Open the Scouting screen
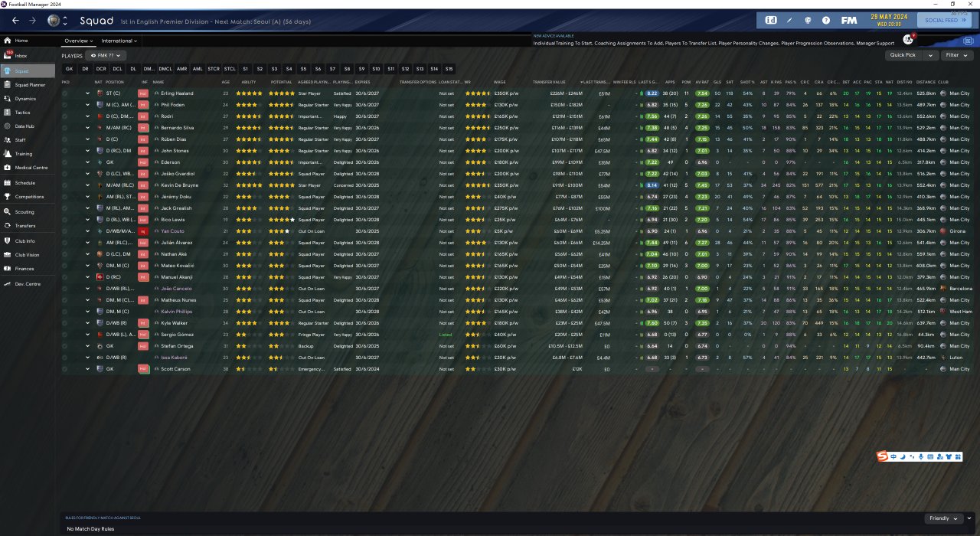The image size is (980, 536). coord(28,212)
